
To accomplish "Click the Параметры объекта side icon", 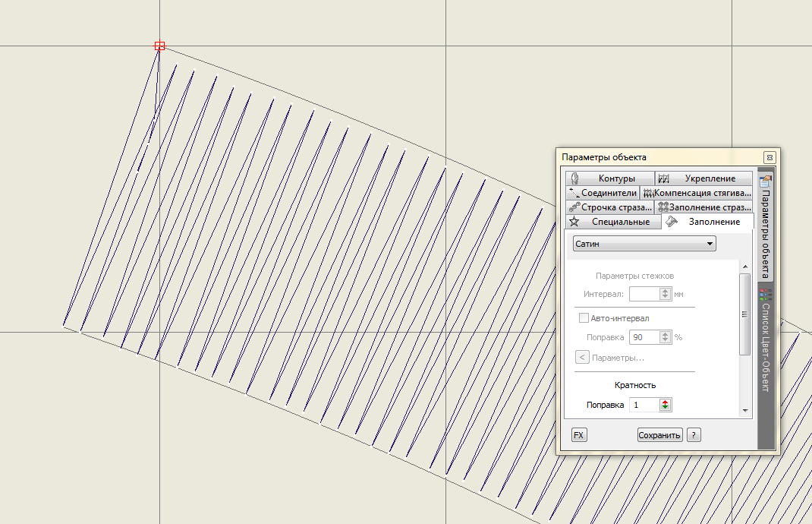I will tap(766, 181).
